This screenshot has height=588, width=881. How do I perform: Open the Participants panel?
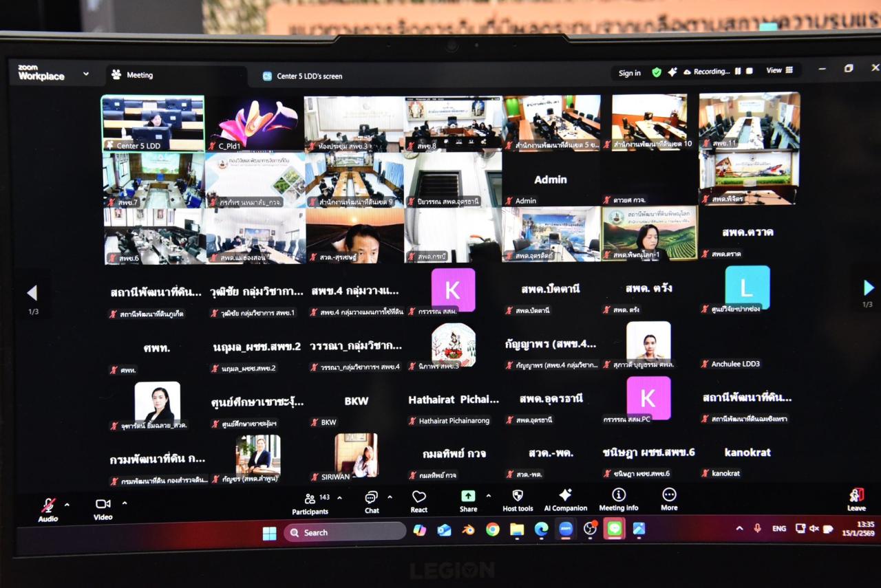[310, 502]
